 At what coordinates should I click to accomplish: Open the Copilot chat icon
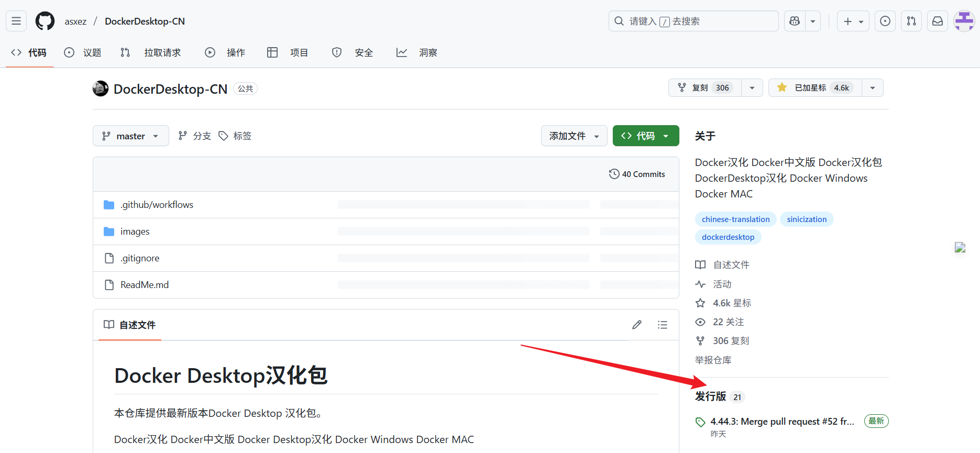[x=795, y=21]
